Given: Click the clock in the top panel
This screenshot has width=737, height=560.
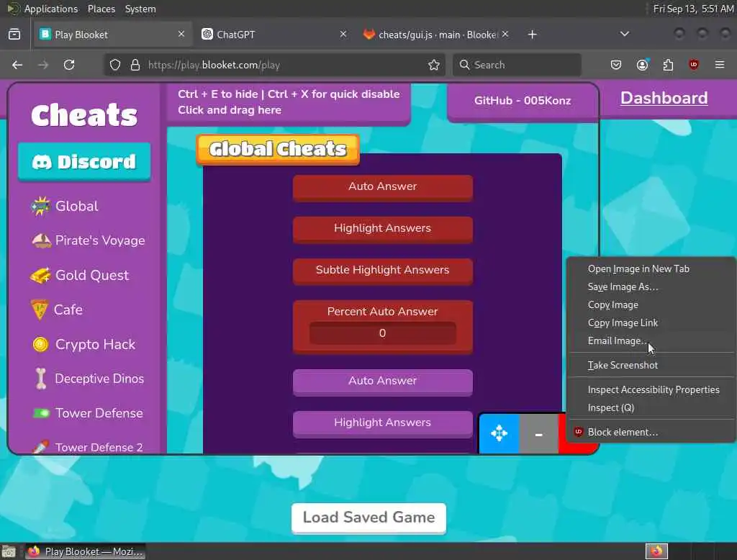Looking at the screenshot, I should tap(693, 9).
